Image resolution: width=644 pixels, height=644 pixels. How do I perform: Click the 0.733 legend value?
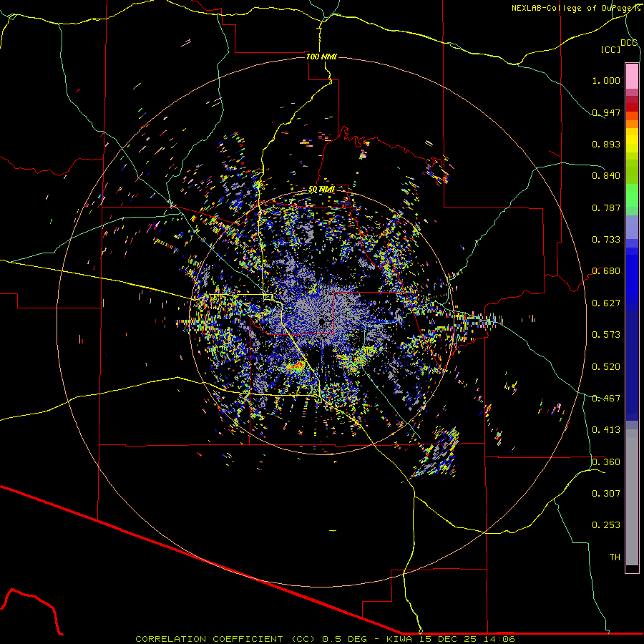(x=606, y=240)
